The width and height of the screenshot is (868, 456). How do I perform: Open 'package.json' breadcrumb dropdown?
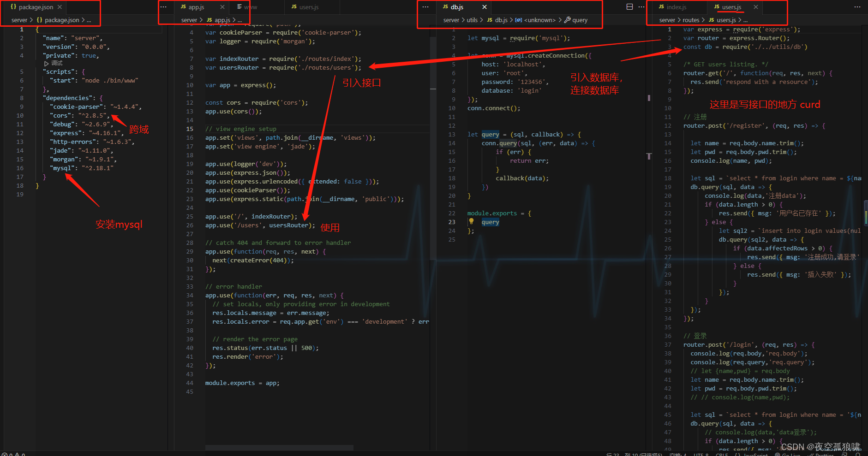click(58, 20)
